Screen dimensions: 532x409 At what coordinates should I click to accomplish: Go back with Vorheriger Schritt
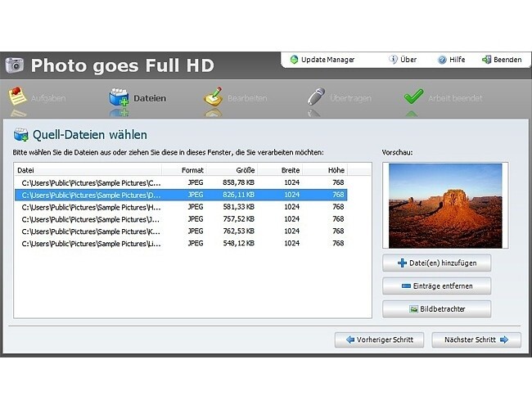click(x=379, y=339)
